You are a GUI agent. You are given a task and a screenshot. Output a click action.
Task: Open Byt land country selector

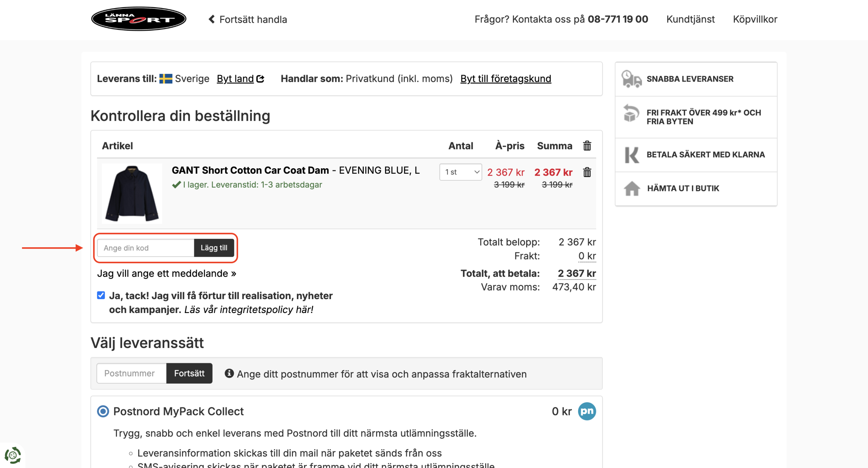(240, 79)
